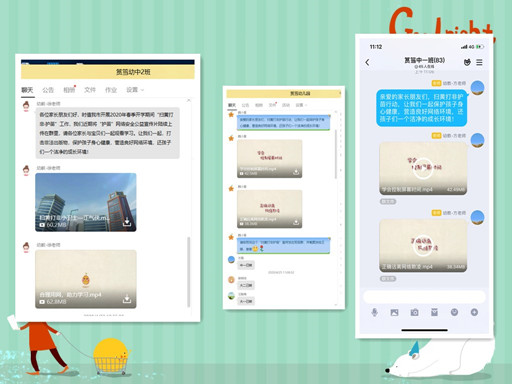The width and height of the screenshot is (512, 384).
Task: Click teacher avatar beside the gray text message
Action: click(26, 106)
